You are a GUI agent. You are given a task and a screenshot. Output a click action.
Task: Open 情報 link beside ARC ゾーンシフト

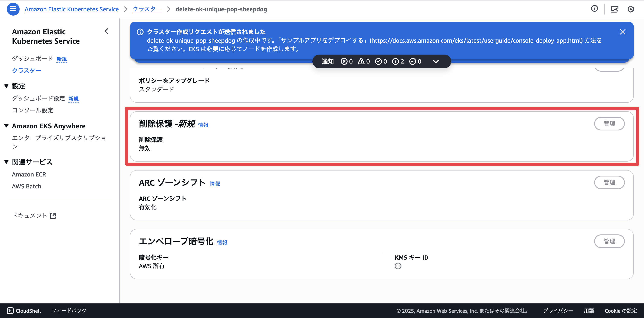pos(215,184)
